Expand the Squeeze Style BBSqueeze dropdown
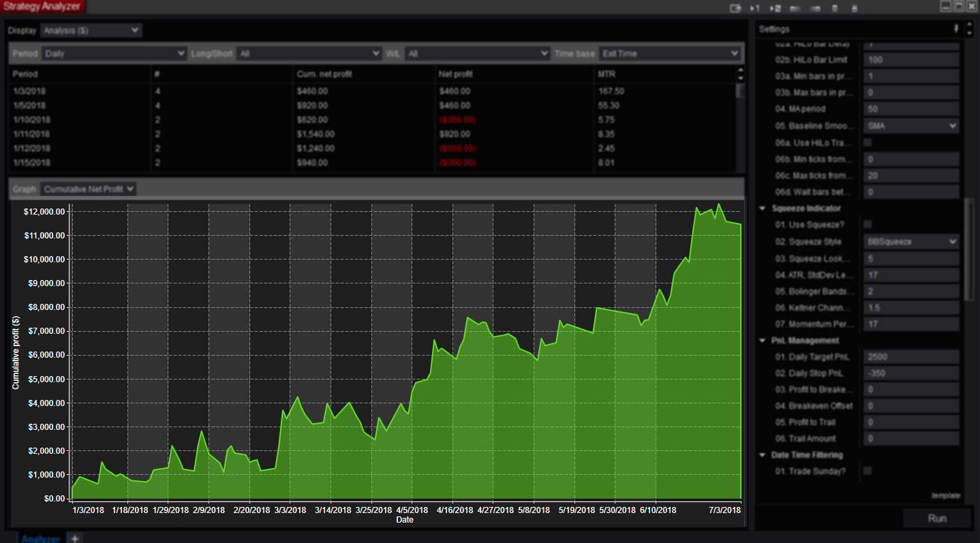This screenshot has width=980, height=543. (911, 242)
